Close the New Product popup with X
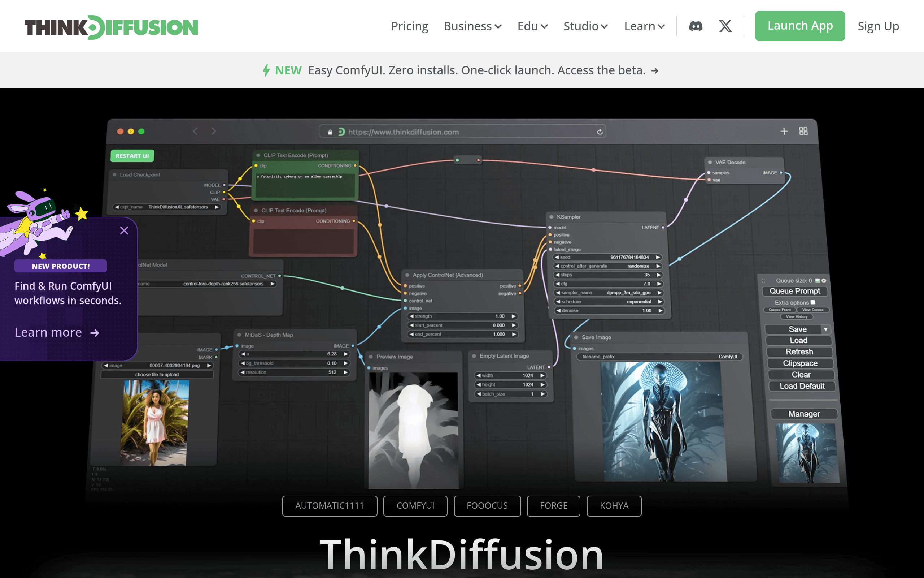 pyautogui.click(x=124, y=230)
